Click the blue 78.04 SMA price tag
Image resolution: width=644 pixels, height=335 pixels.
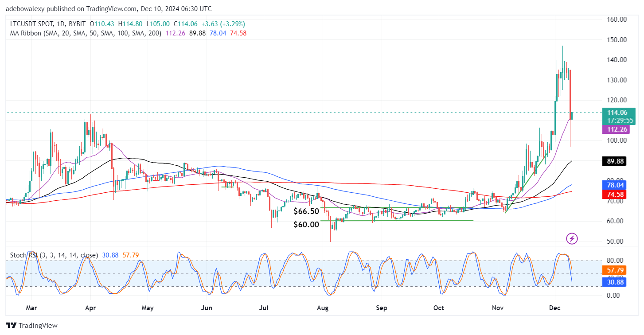click(614, 185)
